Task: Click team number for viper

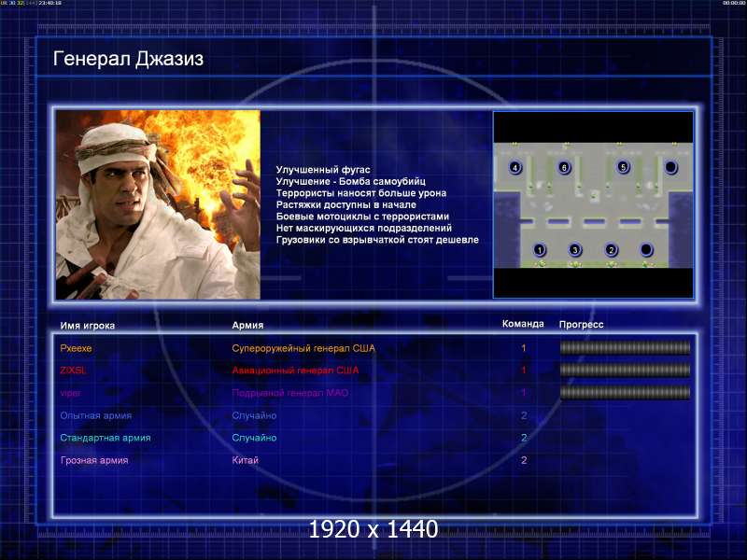Action: (x=524, y=393)
